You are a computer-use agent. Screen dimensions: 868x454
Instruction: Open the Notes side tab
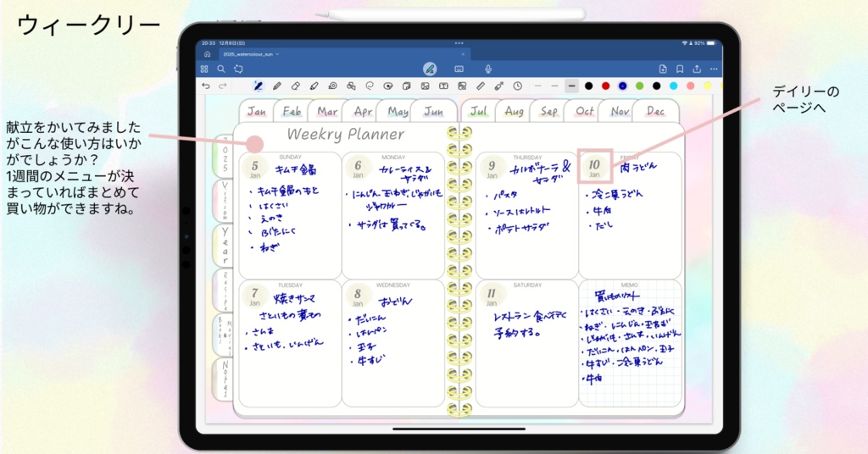(x=224, y=379)
